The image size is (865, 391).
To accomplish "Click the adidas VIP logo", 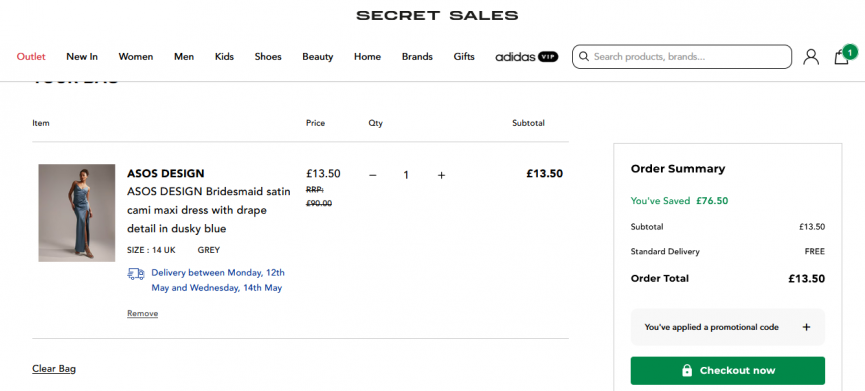I will pyautogui.click(x=526, y=56).
